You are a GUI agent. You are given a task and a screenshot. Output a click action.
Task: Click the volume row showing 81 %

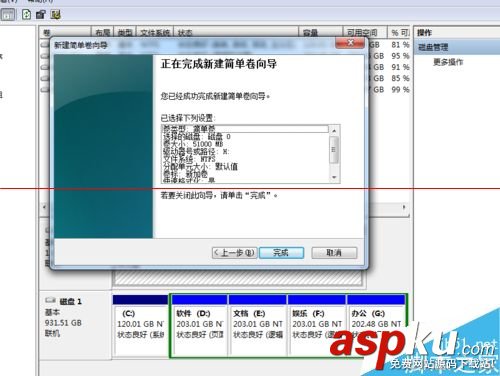click(x=225, y=44)
